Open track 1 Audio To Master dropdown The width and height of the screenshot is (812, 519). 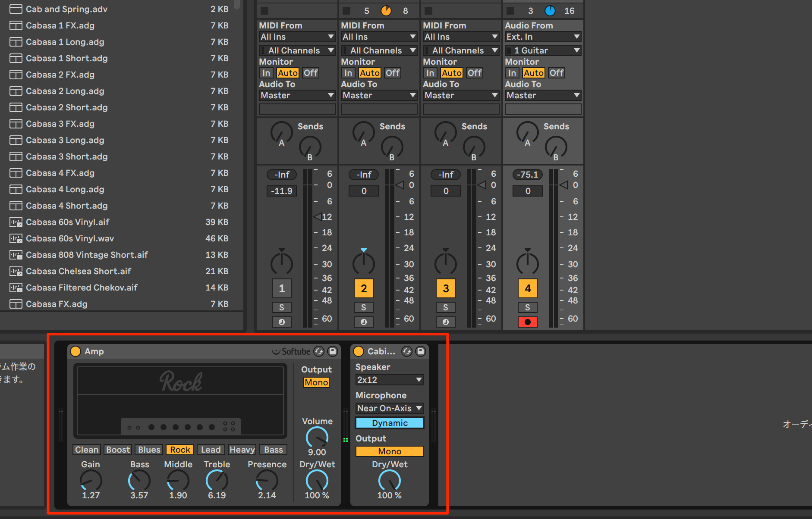[x=297, y=95]
